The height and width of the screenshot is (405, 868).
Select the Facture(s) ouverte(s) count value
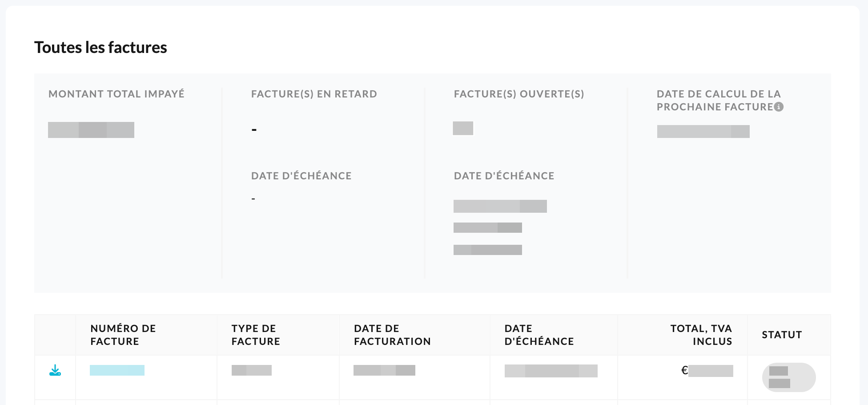pos(463,128)
